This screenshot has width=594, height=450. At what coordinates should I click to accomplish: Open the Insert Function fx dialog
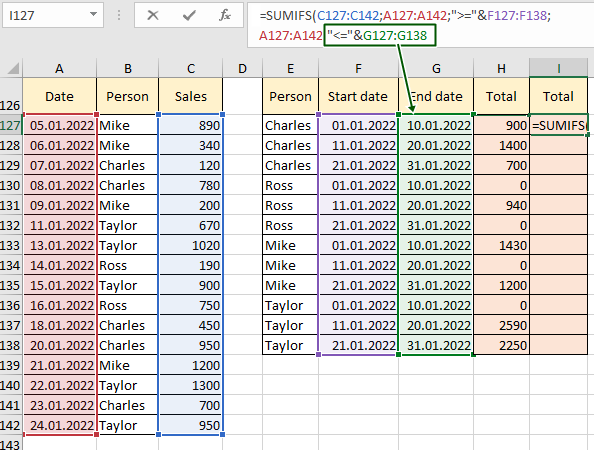tap(225, 15)
